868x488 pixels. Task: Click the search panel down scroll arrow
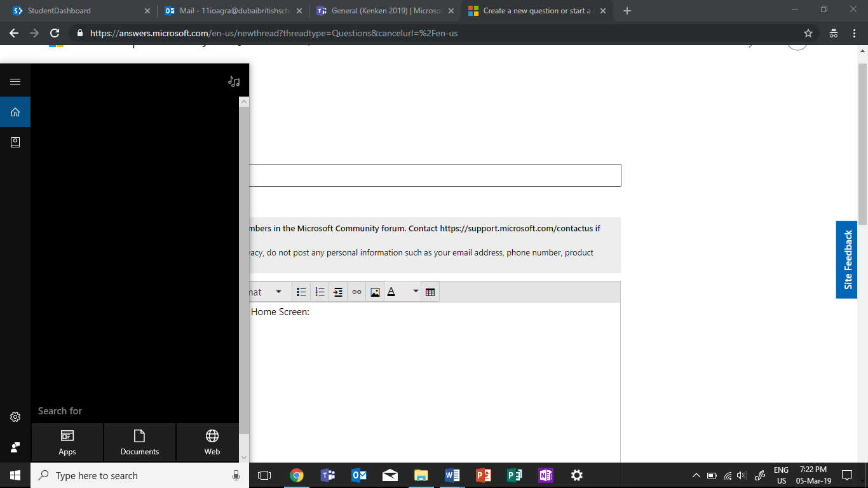click(x=244, y=457)
